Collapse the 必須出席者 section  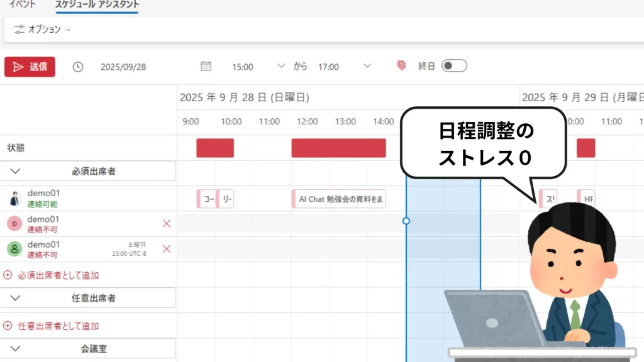(x=16, y=171)
